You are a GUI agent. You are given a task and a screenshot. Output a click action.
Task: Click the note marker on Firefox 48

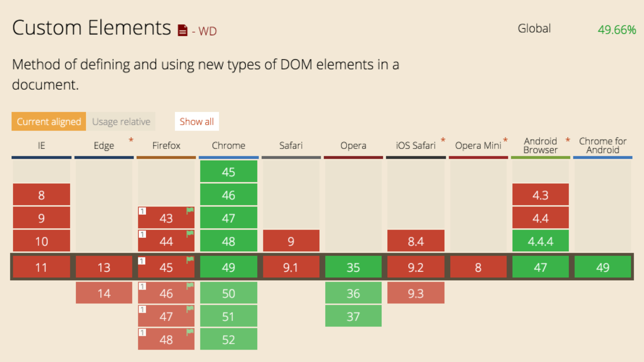[x=143, y=333]
